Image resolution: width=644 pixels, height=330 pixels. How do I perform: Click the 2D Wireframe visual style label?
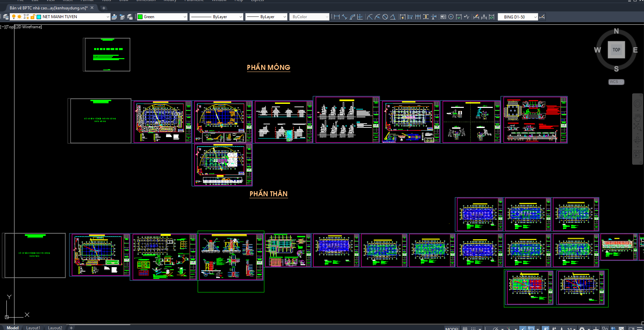29,27
